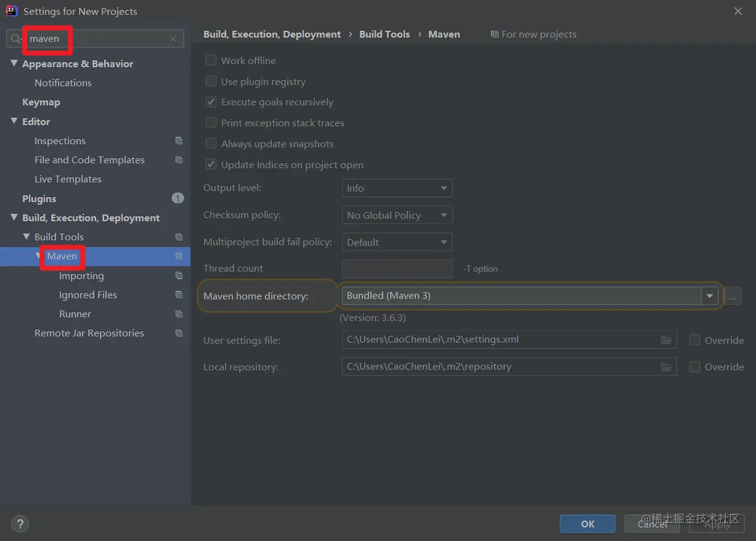Click the (Version: 3.6.3) text
The height and width of the screenshot is (541, 756).
click(x=373, y=318)
